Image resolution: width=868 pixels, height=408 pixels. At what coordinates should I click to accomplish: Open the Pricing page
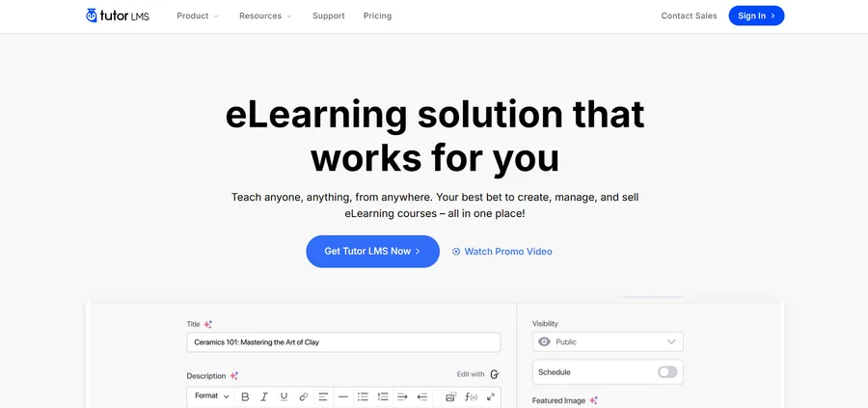click(377, 16)
